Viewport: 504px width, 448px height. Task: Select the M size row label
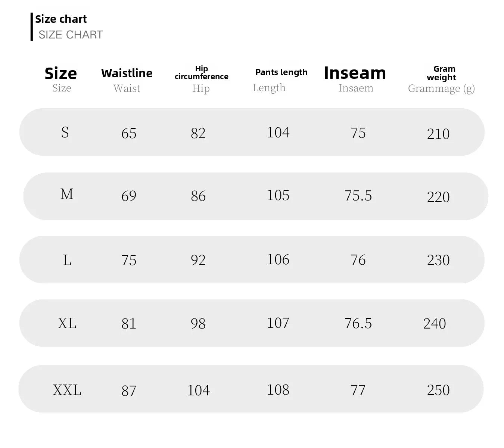point(67,194)
